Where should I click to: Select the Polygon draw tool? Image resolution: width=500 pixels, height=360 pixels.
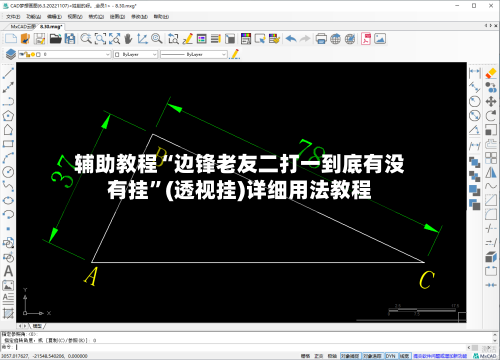click(8, 115)
